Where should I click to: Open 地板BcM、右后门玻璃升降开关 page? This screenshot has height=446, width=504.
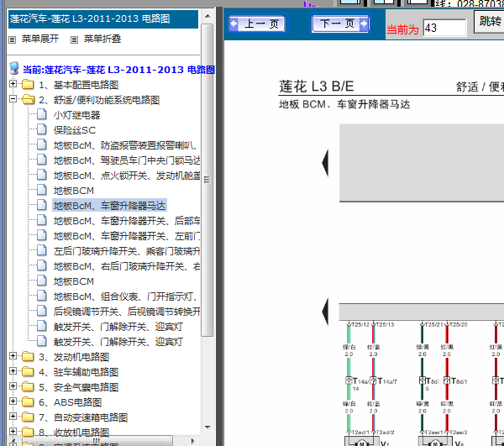point(127,266)
